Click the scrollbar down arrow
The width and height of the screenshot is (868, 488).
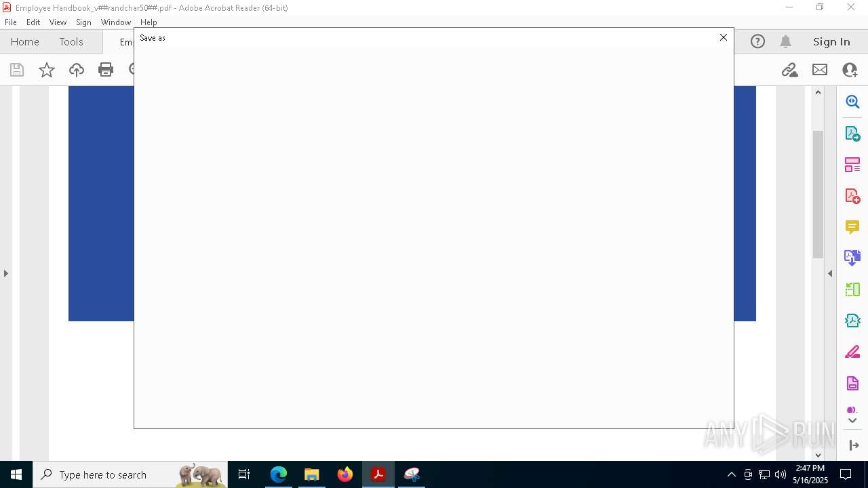pyautogui.click(x=818, y=455)
